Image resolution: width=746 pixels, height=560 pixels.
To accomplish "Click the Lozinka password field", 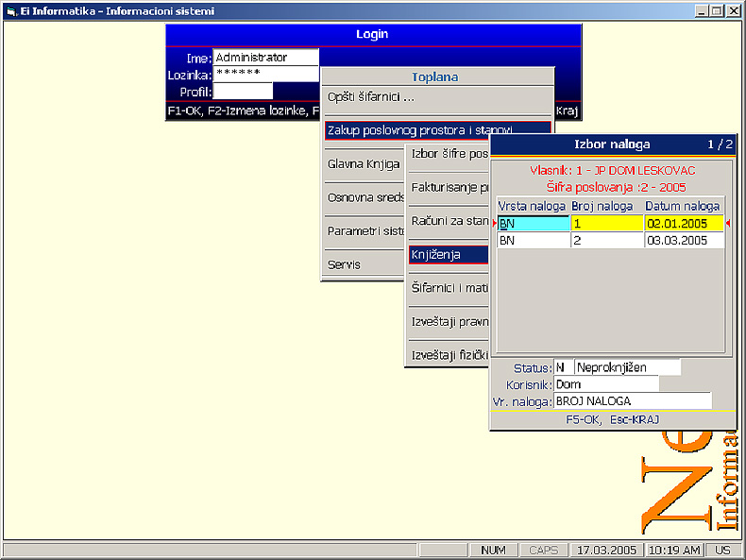I will tap(265, 74).
